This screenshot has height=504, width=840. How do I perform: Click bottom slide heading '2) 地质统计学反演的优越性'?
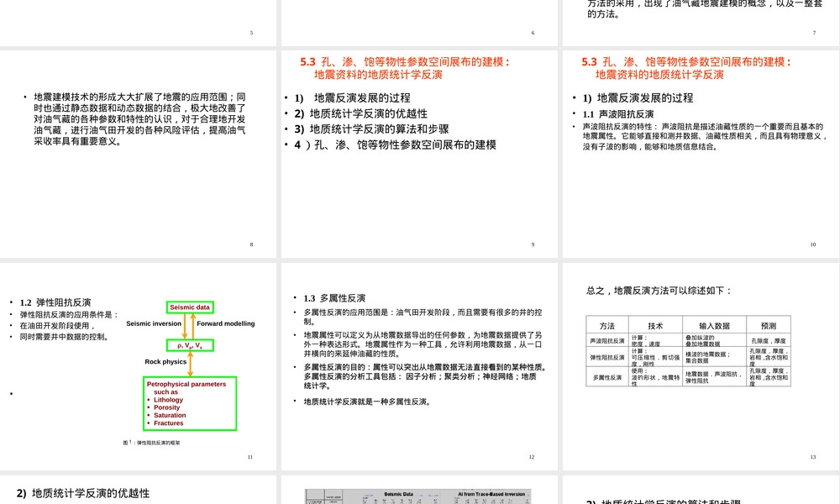pyautogui.click(x=83, y=493)
